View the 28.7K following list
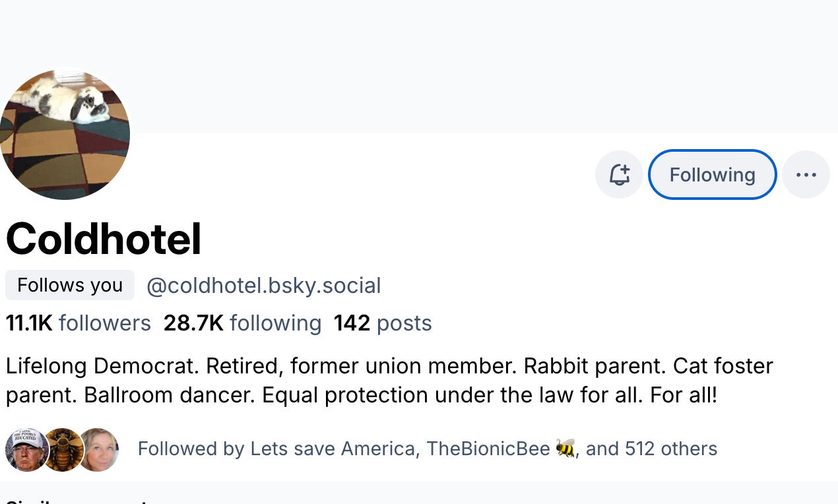Viewport: 838px width, 504px height. pos(242,323)
